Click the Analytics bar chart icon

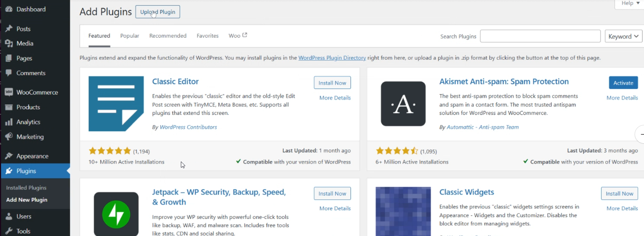(x=9, y=122)
